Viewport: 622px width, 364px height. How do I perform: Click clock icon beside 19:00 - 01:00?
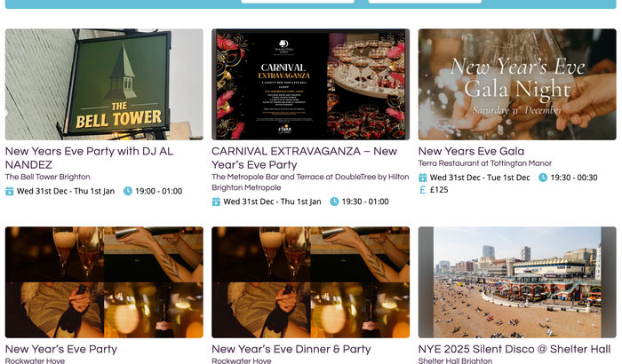coord(128,191)
